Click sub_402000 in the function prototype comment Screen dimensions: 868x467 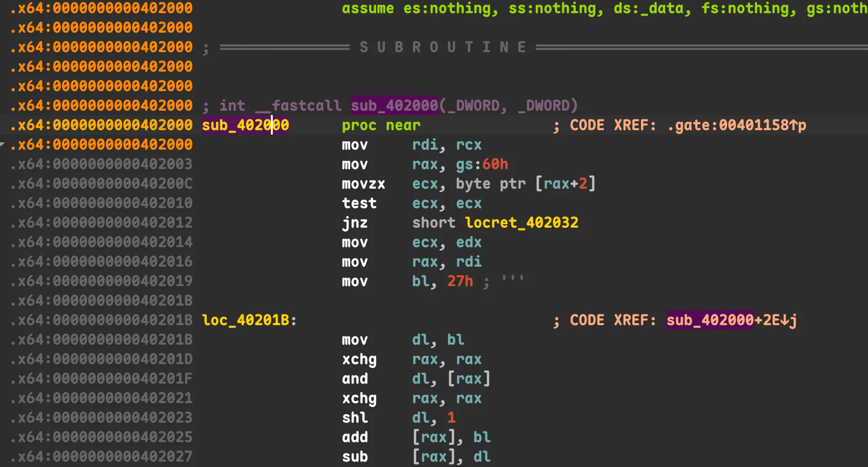point(394,106)
